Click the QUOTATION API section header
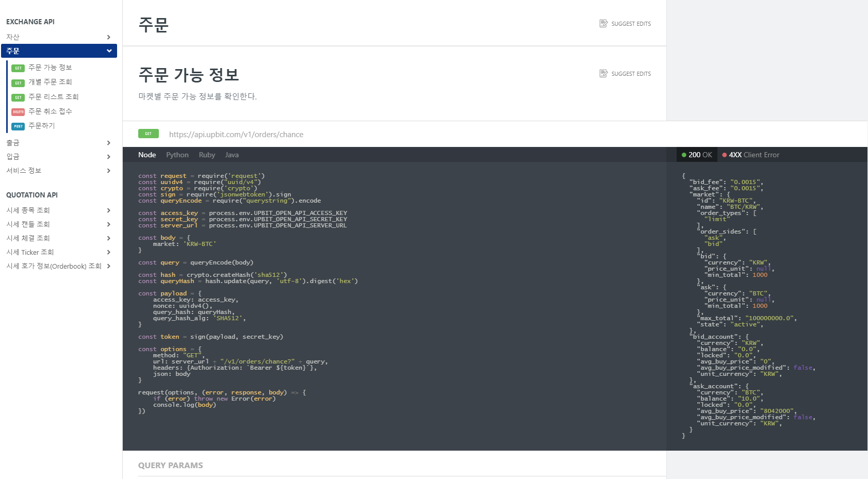The image size is (868, 479). point(32,195)
